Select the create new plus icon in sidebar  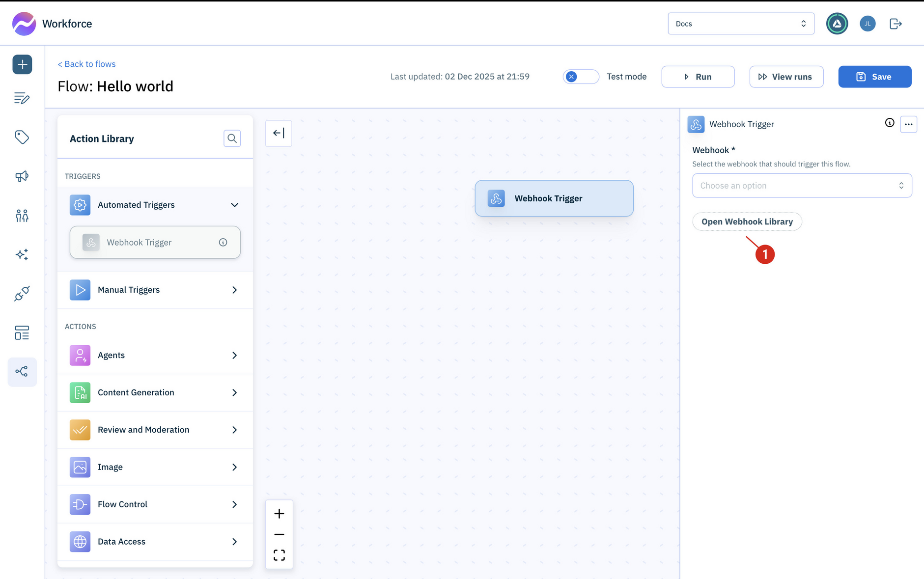pos(22,64)
